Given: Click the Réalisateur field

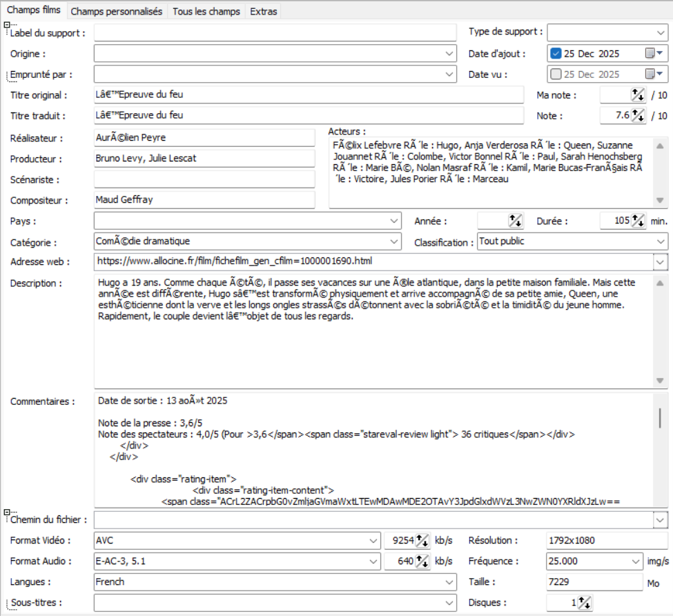Looking at the screenshot, I should [204, 138].
